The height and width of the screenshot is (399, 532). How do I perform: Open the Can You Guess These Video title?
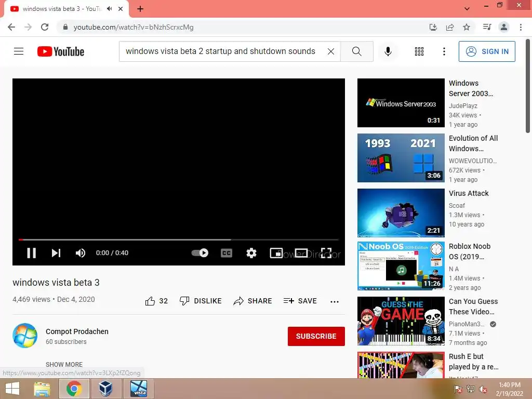(473, 307)
